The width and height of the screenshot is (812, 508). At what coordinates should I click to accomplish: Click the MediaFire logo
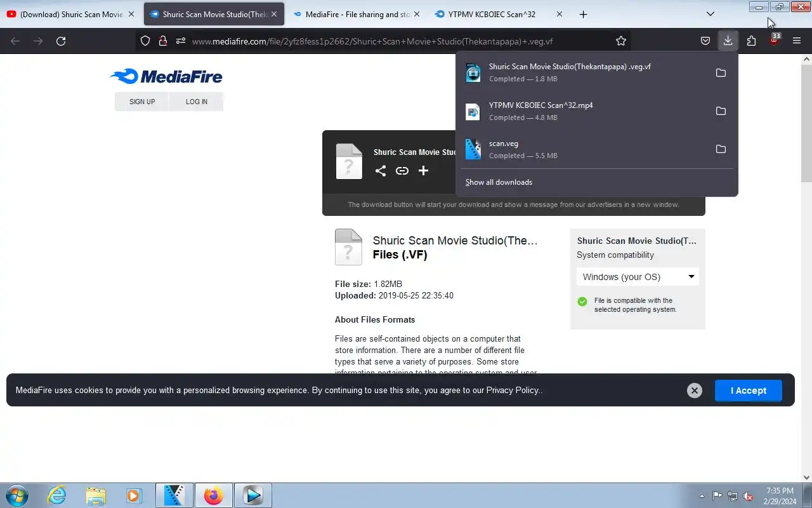tap(166, 77)
